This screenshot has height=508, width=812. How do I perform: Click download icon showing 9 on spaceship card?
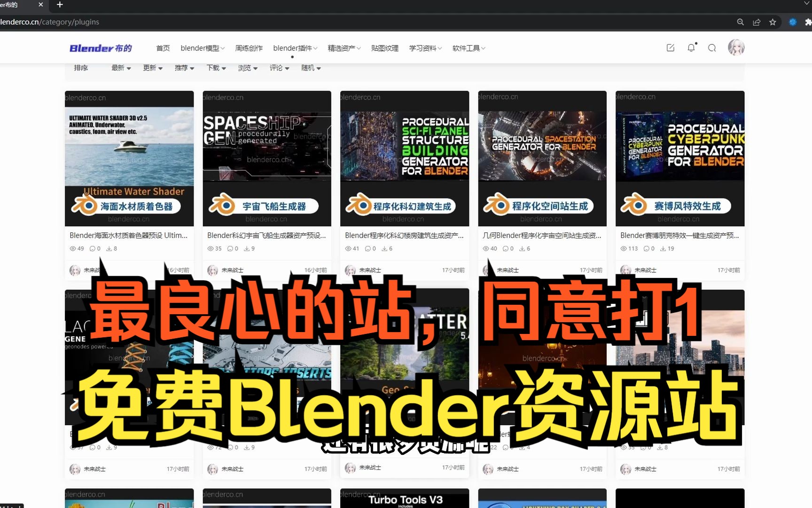(247, 248)
